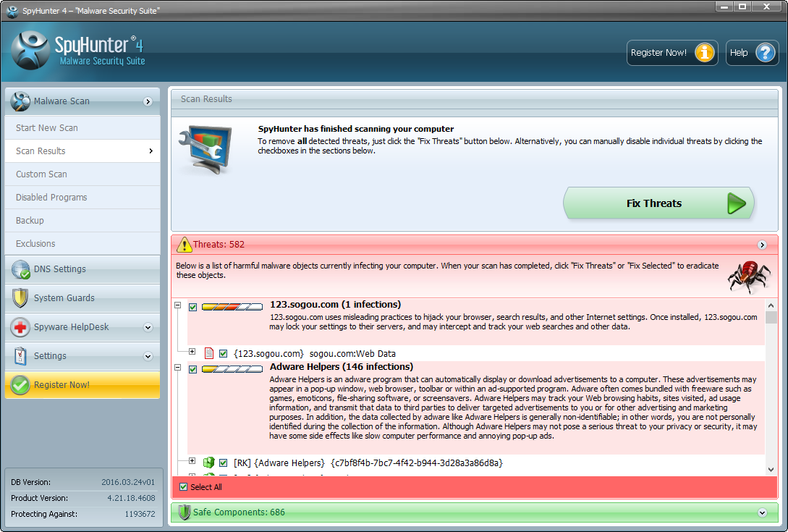Open Start New Scan
Screen dimensions: 788x532
click(x=82, y=127)
